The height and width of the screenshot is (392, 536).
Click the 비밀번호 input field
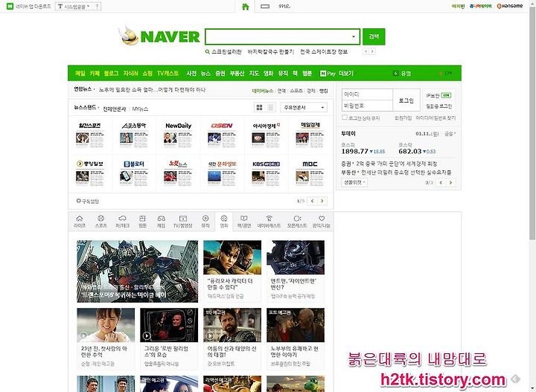[x=368, y=106]
